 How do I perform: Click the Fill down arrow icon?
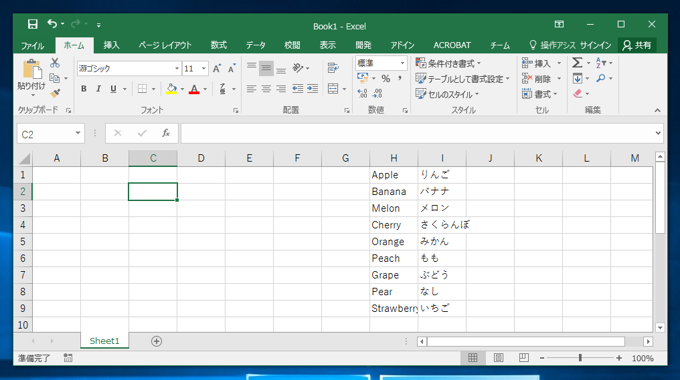tap(577, 79)
